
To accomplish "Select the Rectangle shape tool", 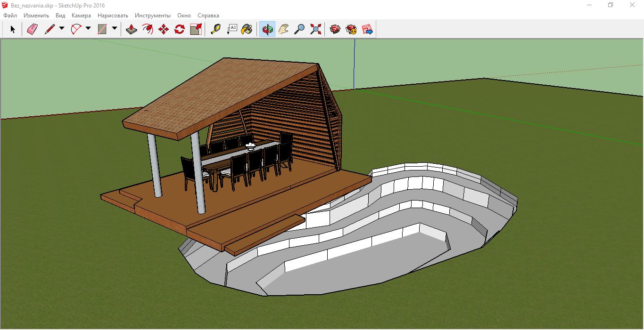I will [102, 30].
